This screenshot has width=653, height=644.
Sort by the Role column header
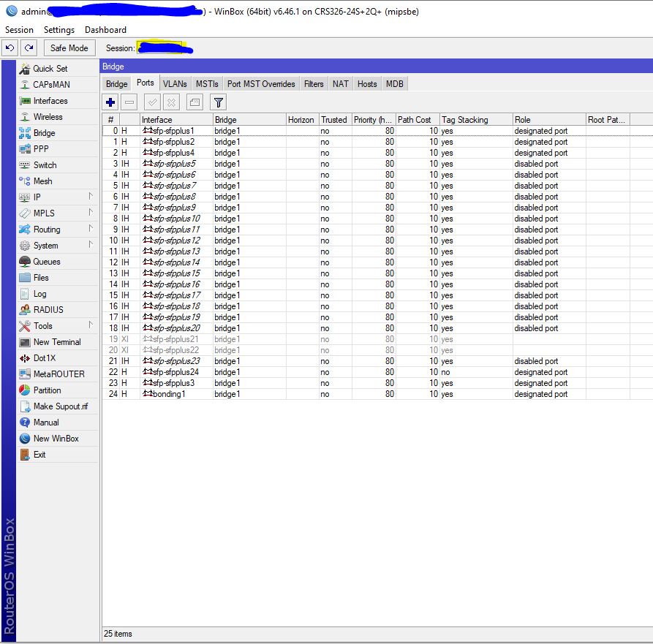(x=549, y=120)
